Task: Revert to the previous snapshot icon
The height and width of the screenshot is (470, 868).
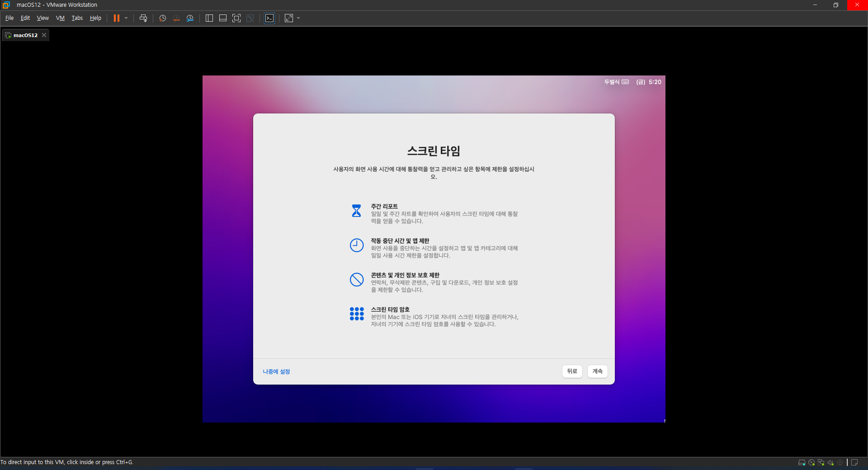Action: (176, 18)
